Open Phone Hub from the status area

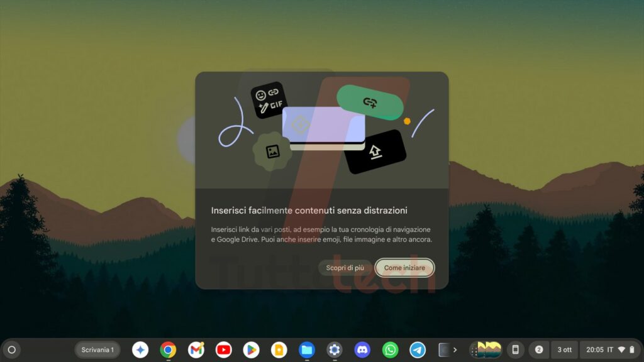click(514, 350)
